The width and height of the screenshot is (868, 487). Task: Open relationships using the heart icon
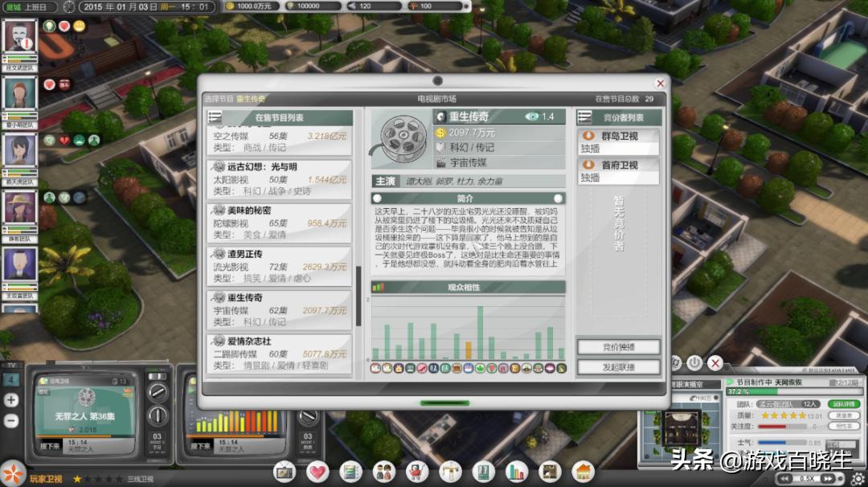coord(318,473)
